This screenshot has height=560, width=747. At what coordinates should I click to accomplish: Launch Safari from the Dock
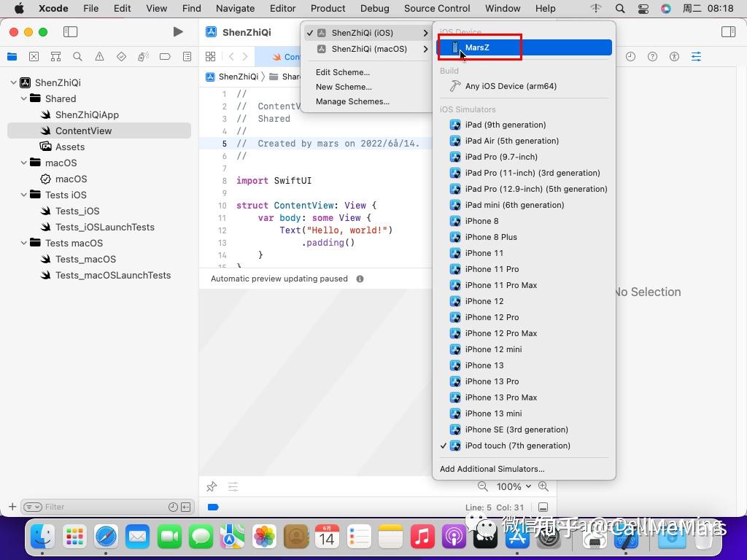pyautogui.click(x=106, y=537)
